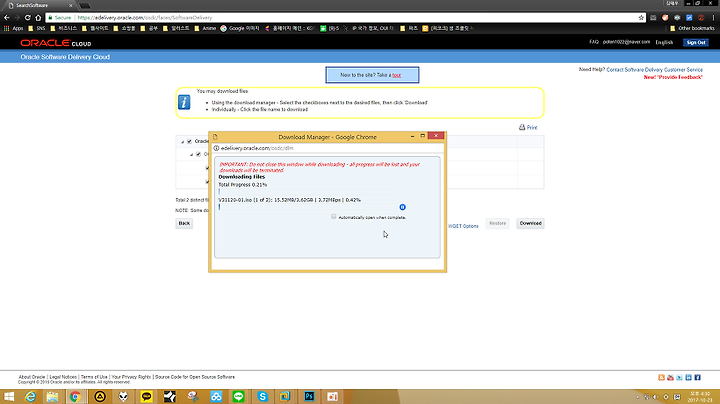720x404 pixels.
Task: Click the site address bar
Action: tap(344, 18)
